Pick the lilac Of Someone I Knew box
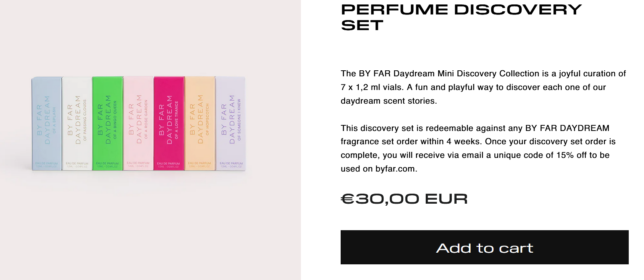This screenshot has height=280, width=644. click(x=230, y=124)
